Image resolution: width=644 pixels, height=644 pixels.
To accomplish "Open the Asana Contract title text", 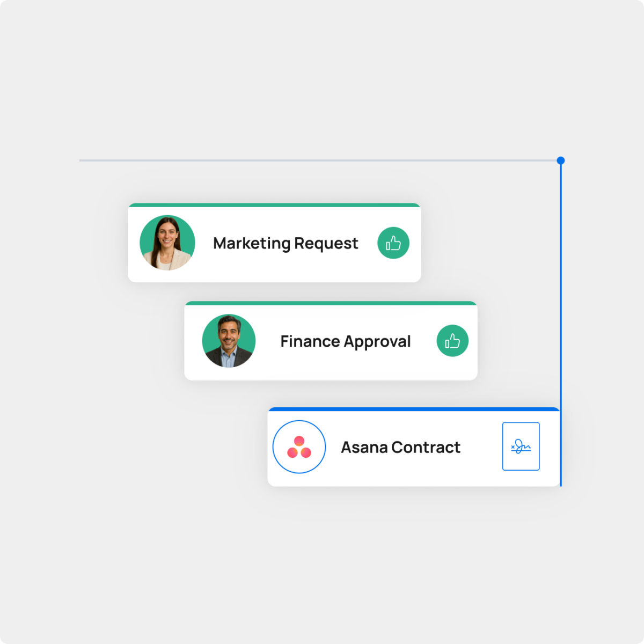I will [x=400, y=448].
